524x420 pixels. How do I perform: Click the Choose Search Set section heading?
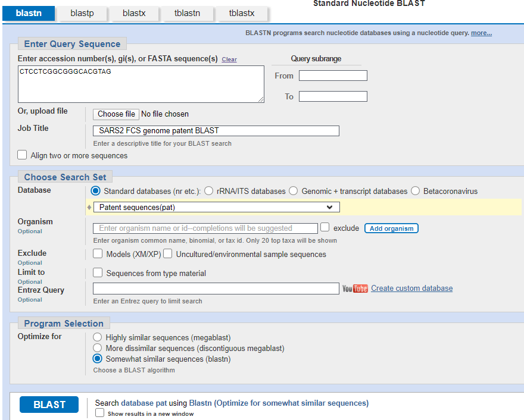click(65, 177)
